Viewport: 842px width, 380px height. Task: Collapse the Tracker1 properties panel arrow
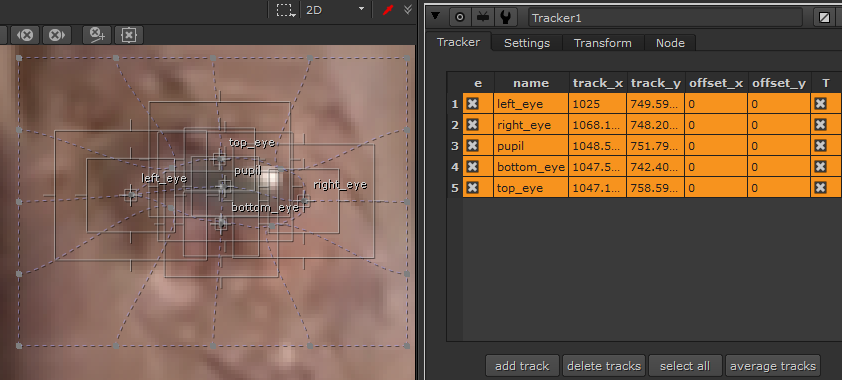pos(435,16)
